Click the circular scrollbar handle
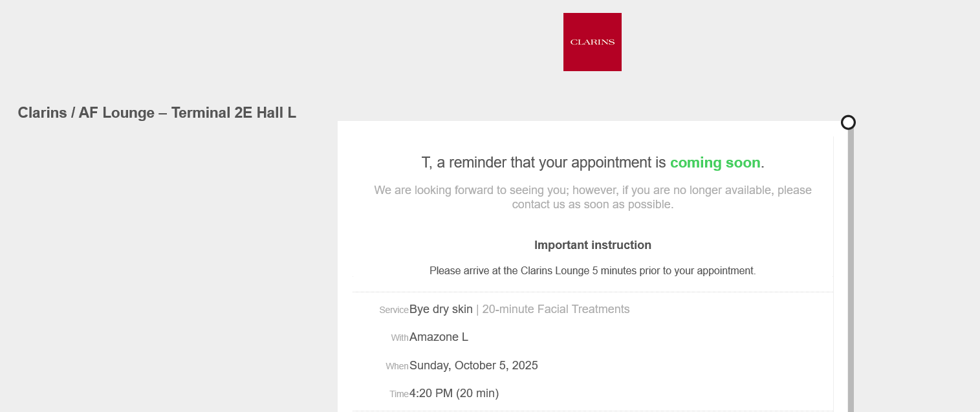980x412 pixels. click(x=848, y=122)
